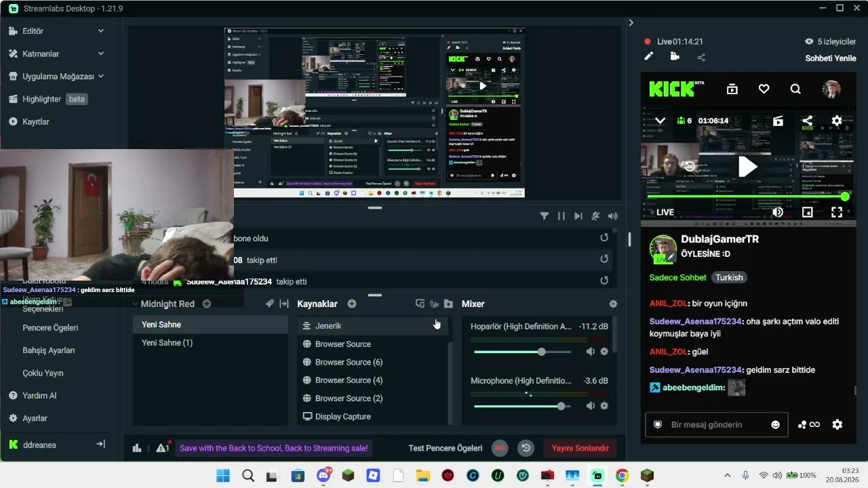Image resolution: width=868 pixels, height=488 pixels.
Task: Select the Yeni Sahne scene
Action: point(210,325)
